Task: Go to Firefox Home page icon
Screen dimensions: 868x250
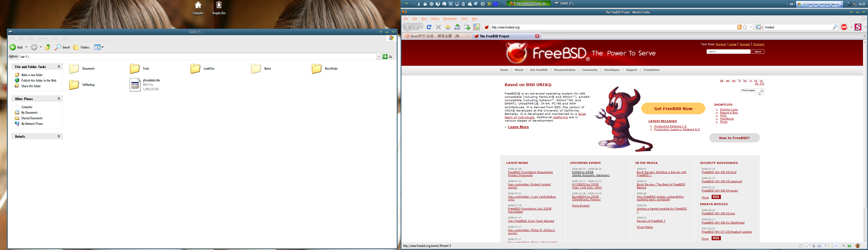Action: (448, 27)
